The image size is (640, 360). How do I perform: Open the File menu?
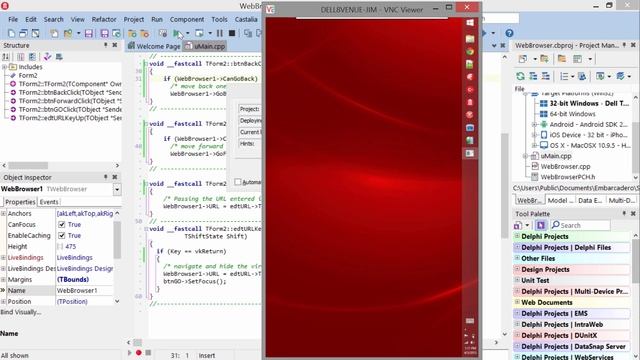(x=13, y=19)
